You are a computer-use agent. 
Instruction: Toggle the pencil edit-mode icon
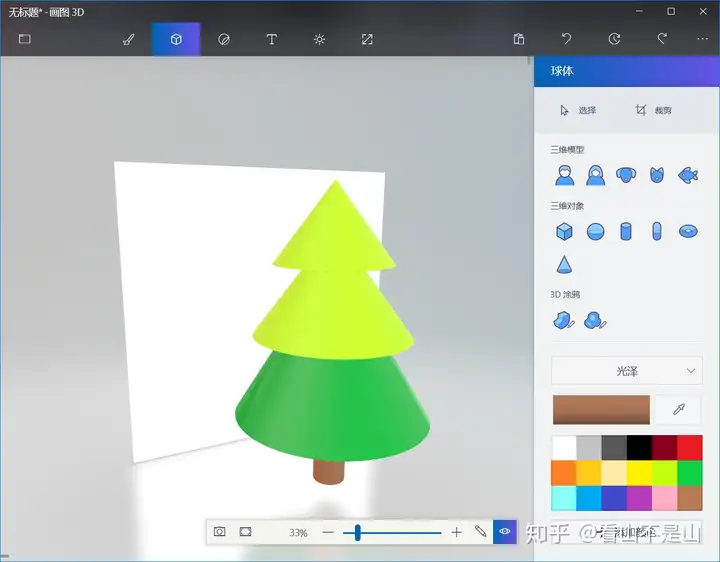480,532
